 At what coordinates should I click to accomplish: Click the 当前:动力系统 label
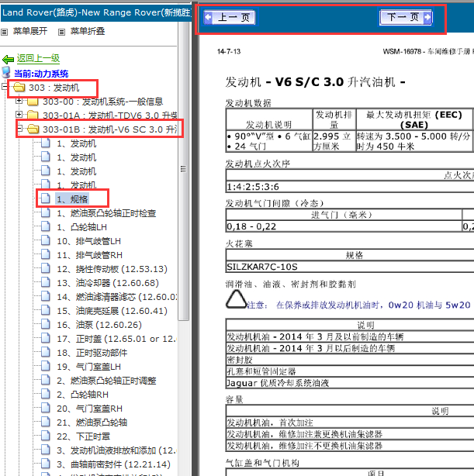coord(41,74)
